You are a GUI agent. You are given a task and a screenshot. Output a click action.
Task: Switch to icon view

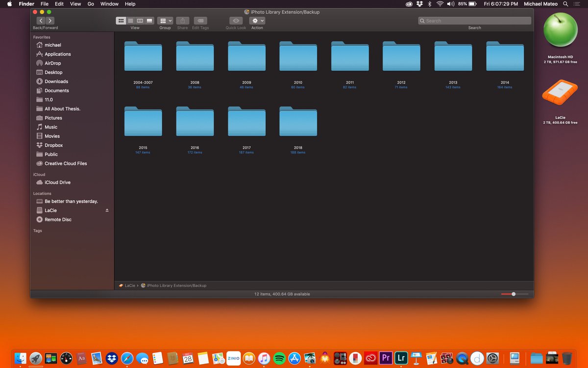(121, 21)
